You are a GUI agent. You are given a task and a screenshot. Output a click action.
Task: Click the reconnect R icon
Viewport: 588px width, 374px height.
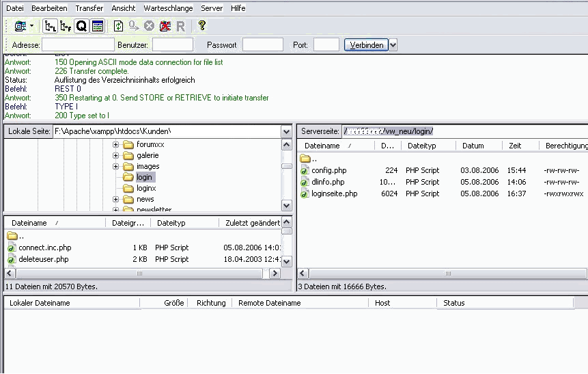tap(180, 26)
